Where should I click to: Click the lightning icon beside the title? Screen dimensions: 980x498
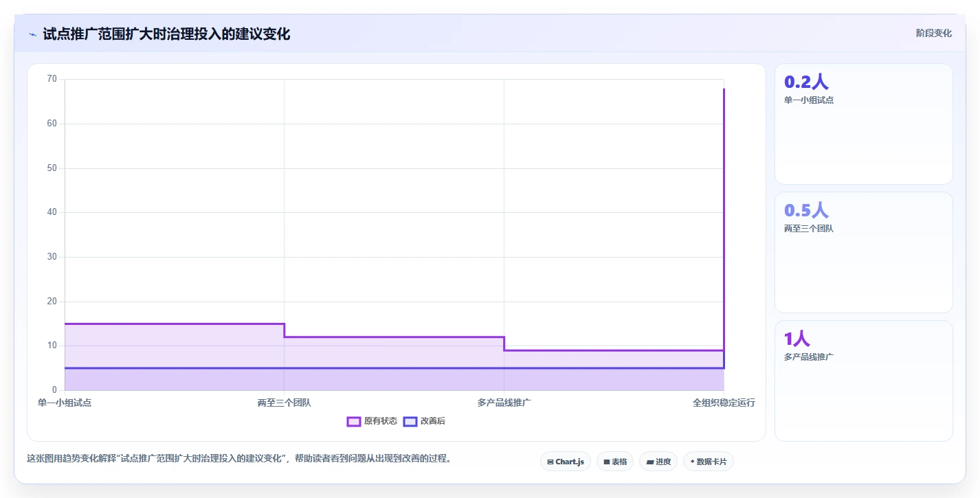point(32,34)
